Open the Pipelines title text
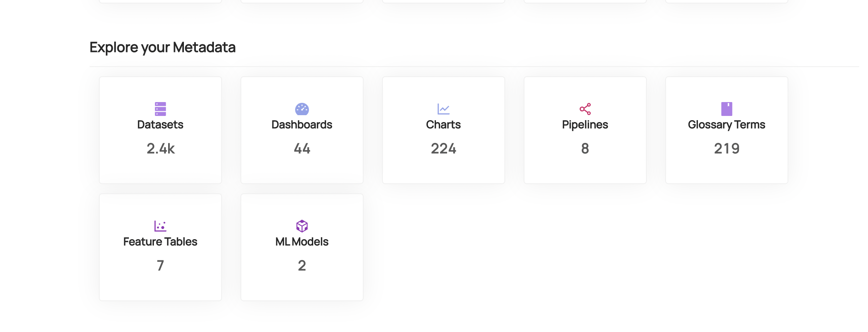Viewport: 868px width, 332px height. click(585, 125)
